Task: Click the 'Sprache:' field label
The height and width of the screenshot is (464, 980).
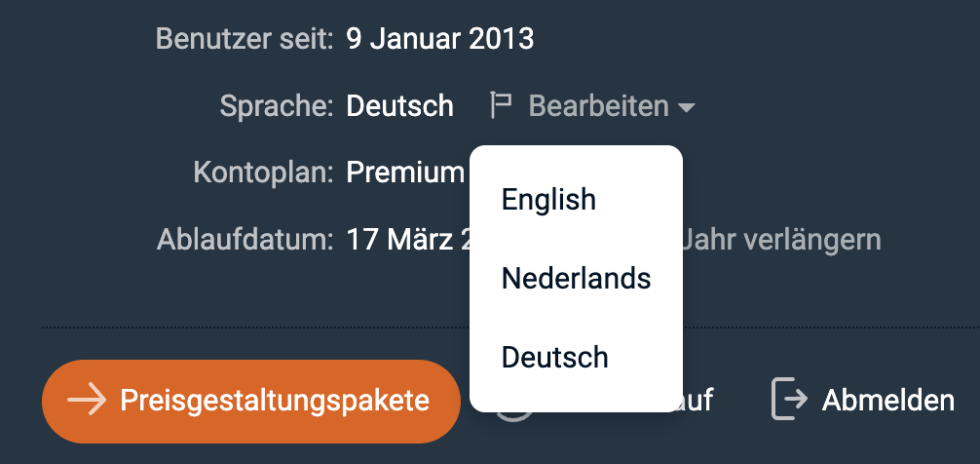Action: (x=278, y=105)
